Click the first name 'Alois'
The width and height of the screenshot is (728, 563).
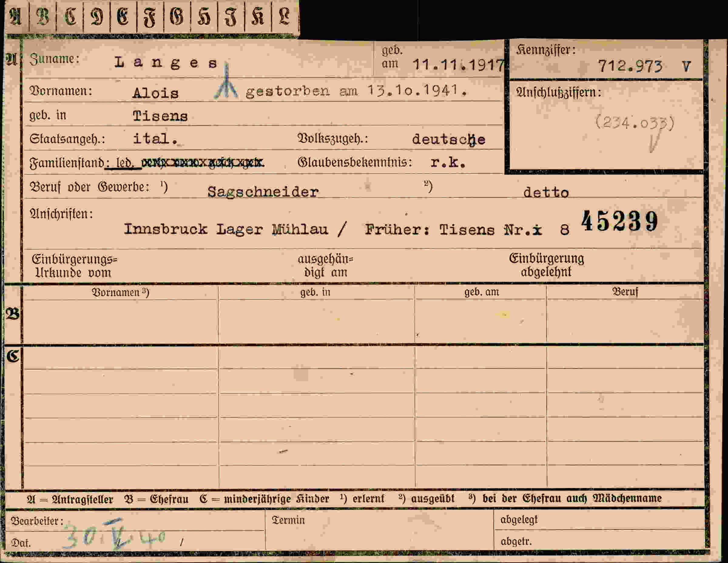click(155, 93)
